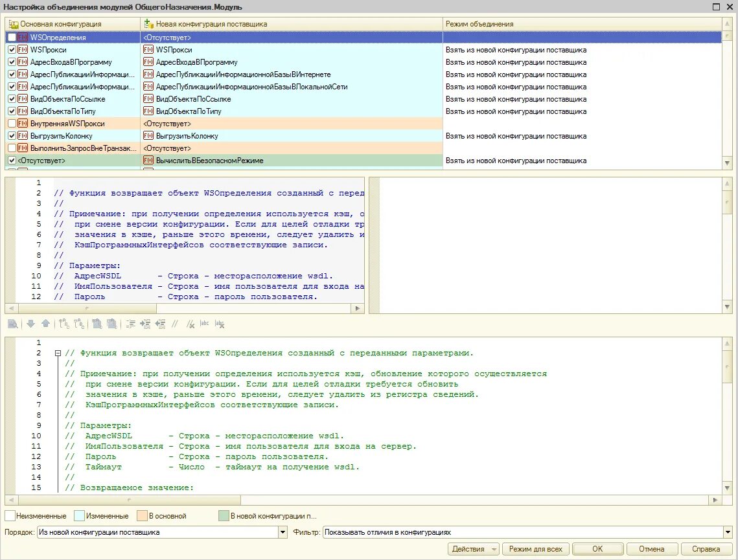Viewport: 738px width, 560px height.
Task: Click the Основная конфигурация column header
Action: pos(73,24)
